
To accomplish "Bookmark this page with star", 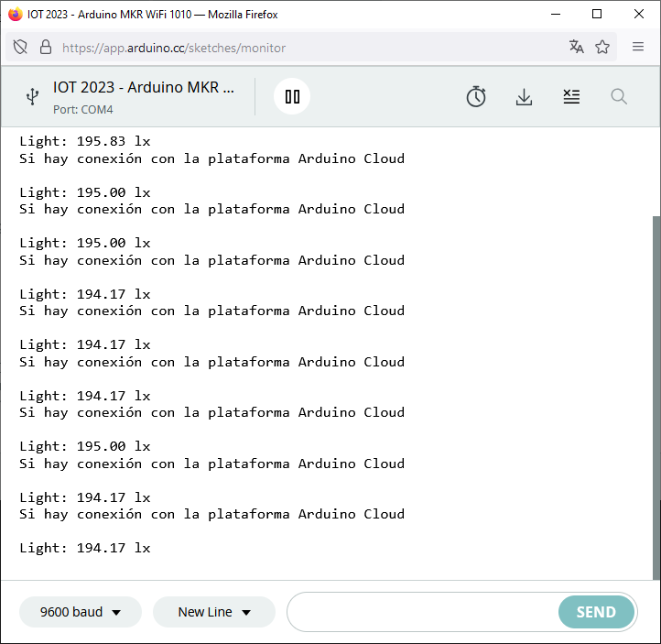I will coord(602,47).
